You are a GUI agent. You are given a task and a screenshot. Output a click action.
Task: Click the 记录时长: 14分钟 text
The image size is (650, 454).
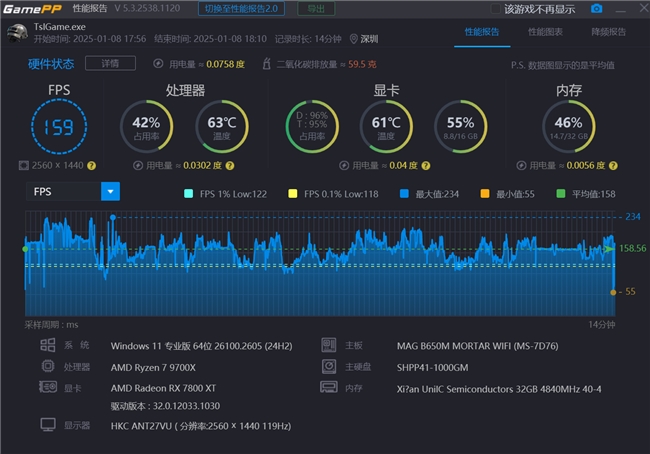[308, 39]
